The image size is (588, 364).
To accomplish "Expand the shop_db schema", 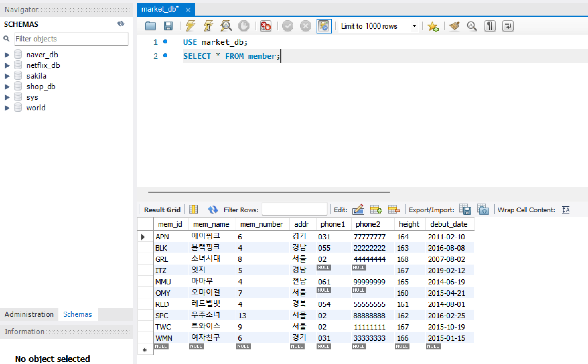I will (x=7, y=87).
